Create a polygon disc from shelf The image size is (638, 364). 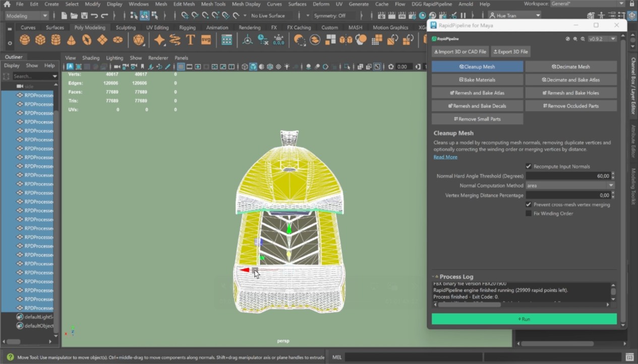coord(118,39)
